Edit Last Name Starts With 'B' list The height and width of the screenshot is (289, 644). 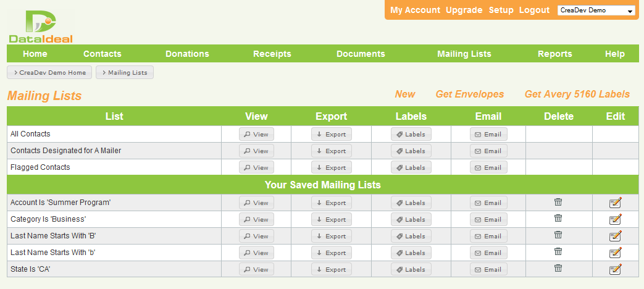pyautogui.click(x=615, y=236)
